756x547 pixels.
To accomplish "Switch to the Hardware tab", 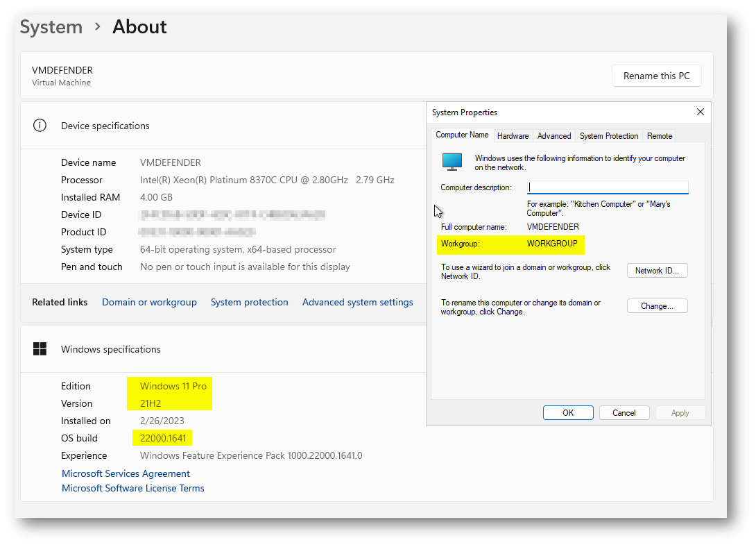I will coord(513,136).
